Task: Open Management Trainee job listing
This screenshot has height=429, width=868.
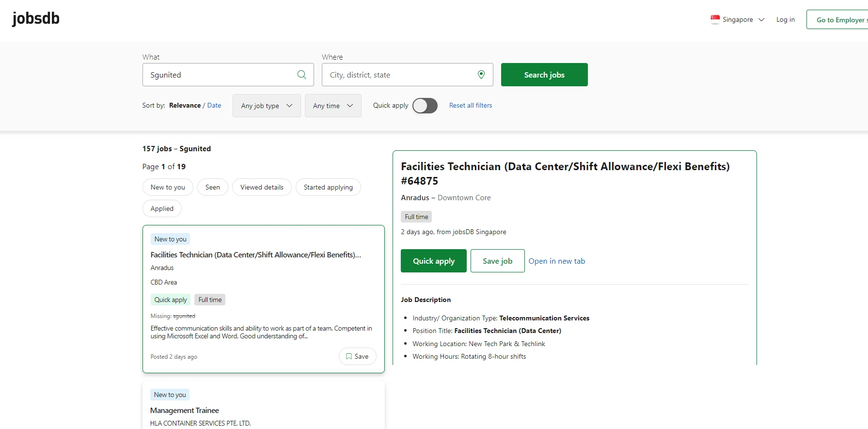Action: (x=185, y=410)
